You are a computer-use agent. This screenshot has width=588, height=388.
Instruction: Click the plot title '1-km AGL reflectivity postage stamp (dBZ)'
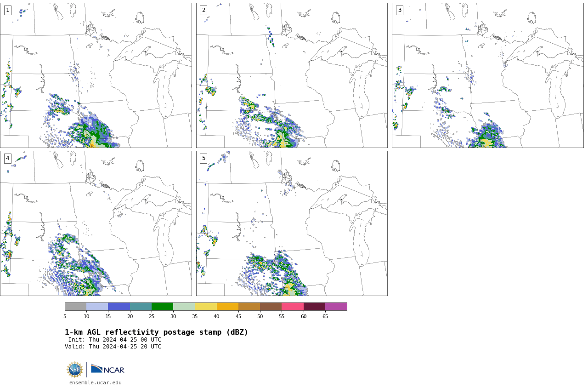[156, 332]
